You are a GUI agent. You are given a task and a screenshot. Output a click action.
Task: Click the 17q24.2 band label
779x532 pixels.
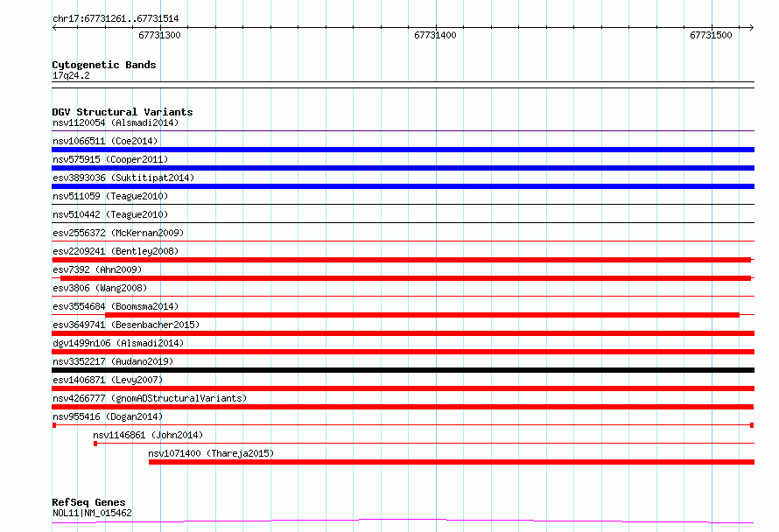coord(71,75)
